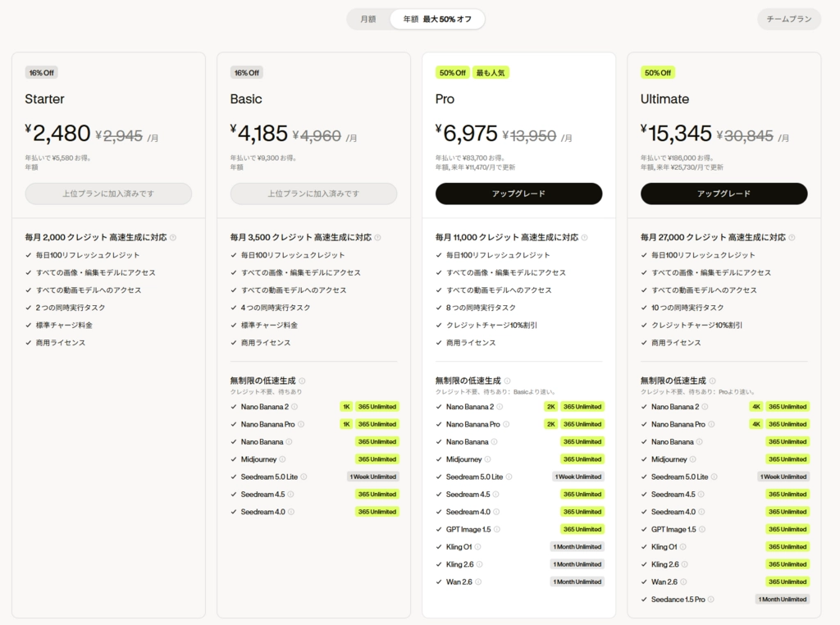The image size is (840, 625).
Task: Open the チームプラン team plan page
Action: click(x=788, y=20)
